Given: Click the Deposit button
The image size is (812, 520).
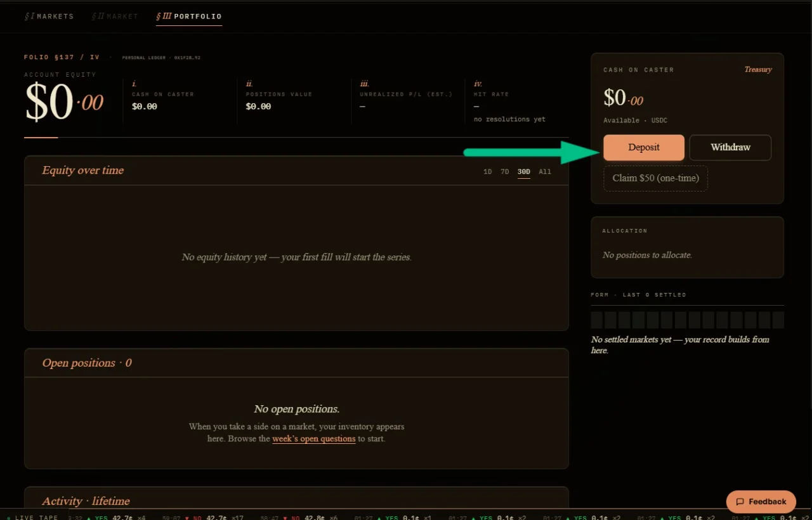Looking at the screenshot, I should tap(644, 147).
